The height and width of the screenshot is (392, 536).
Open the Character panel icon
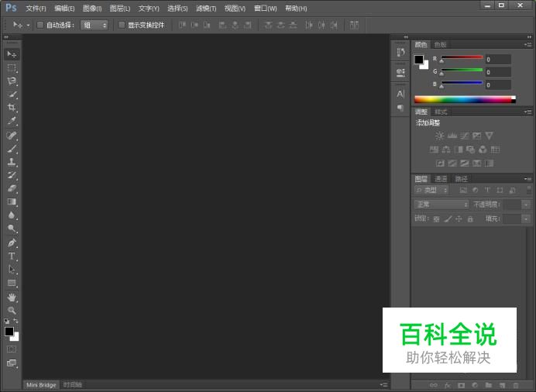(x=400, y=94)
